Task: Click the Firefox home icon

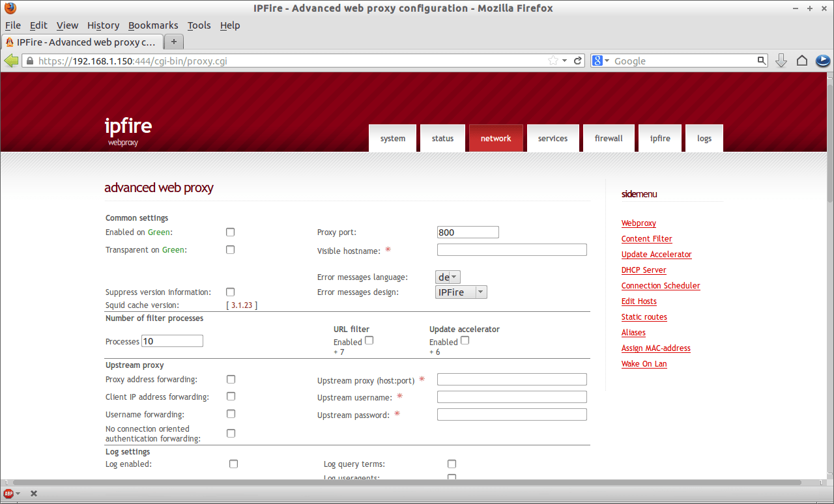Action: 802,60
